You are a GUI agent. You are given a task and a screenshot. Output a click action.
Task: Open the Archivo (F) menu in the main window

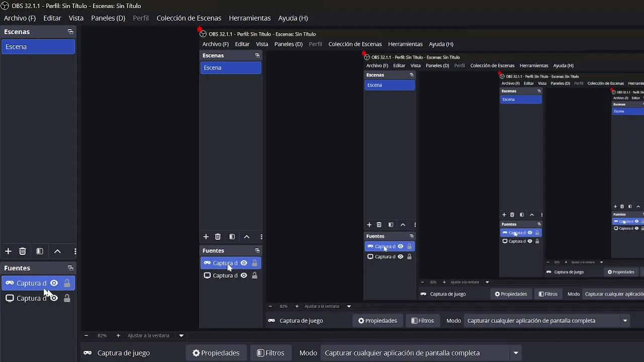[20, 18]
